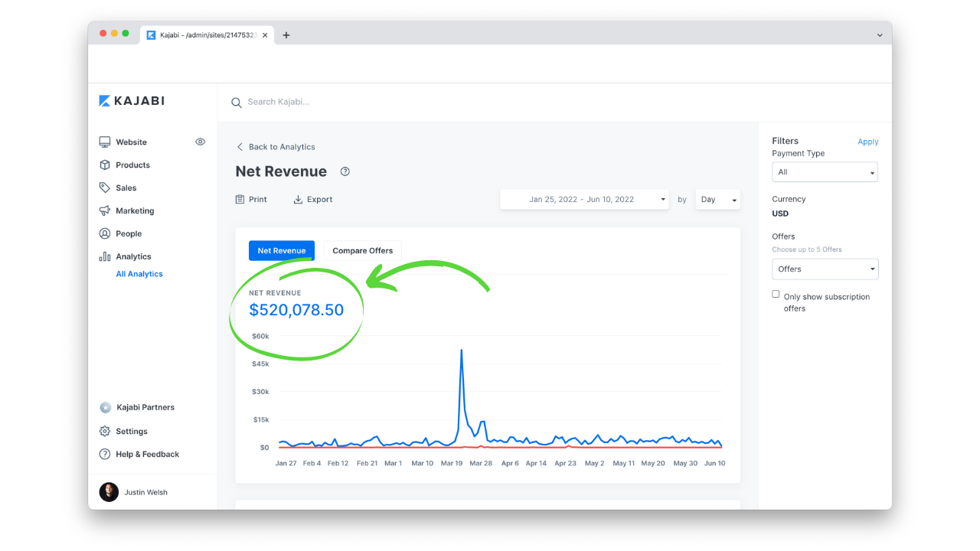980x551 pixels.
Task: Click the Help & Feedback question icon
Action: pos(105,455)
